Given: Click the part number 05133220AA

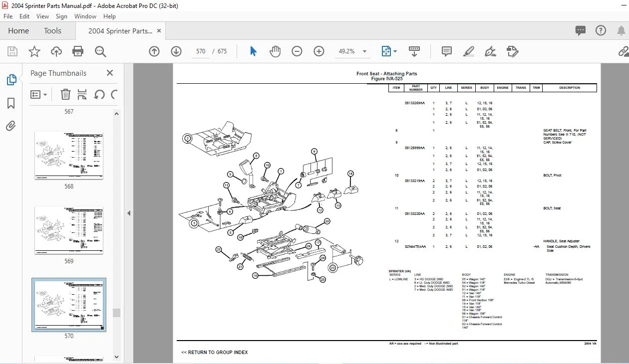Looking at the screenshot, I should pos(415,214).
